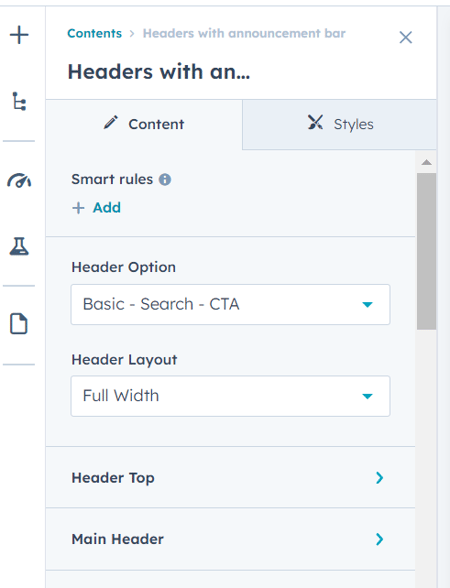The height and width of the screenshot is (588, 450).
Task: Click scrollbar up arrow
Action: point(426,162)
